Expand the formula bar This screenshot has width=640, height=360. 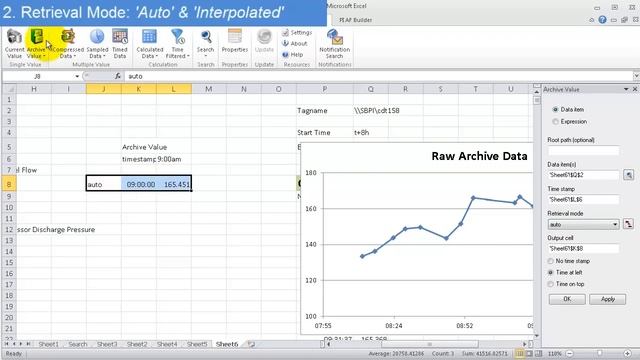coord(636,76)
